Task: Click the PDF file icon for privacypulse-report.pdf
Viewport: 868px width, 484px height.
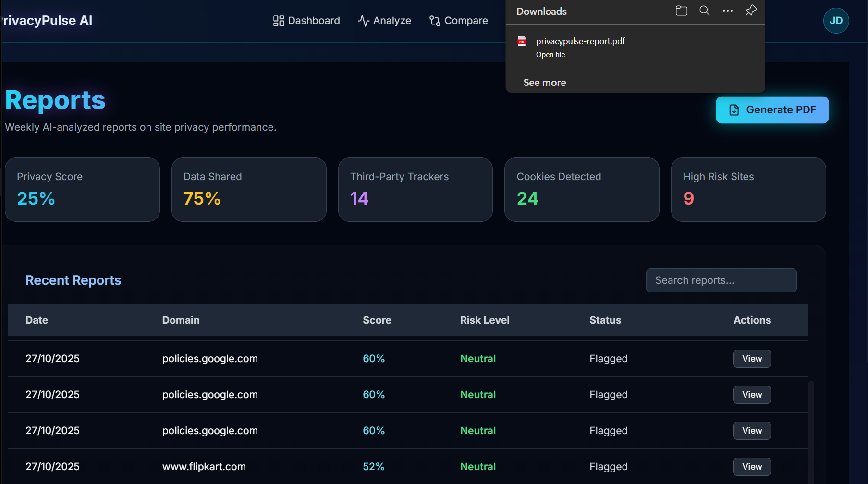Action: pos(522,41)
